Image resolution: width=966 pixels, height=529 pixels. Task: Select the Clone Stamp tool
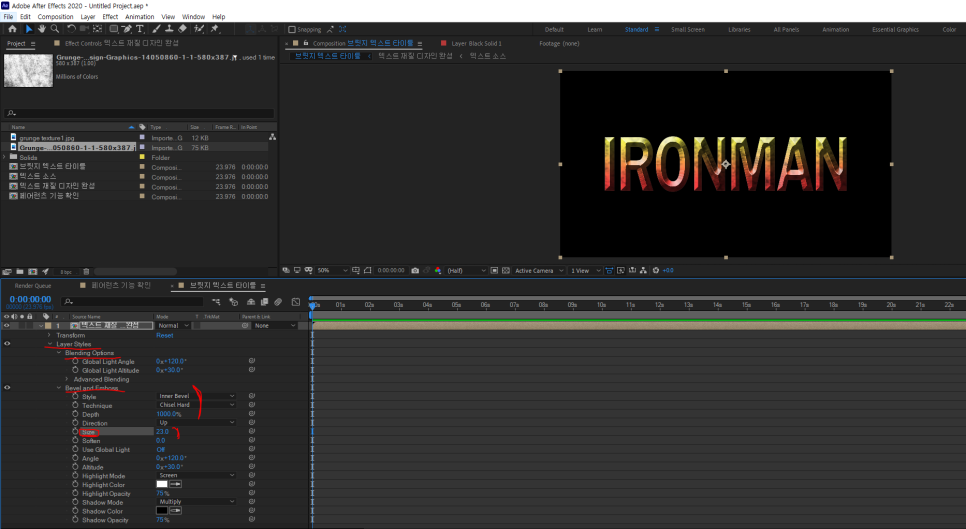(x=169, y=29)
